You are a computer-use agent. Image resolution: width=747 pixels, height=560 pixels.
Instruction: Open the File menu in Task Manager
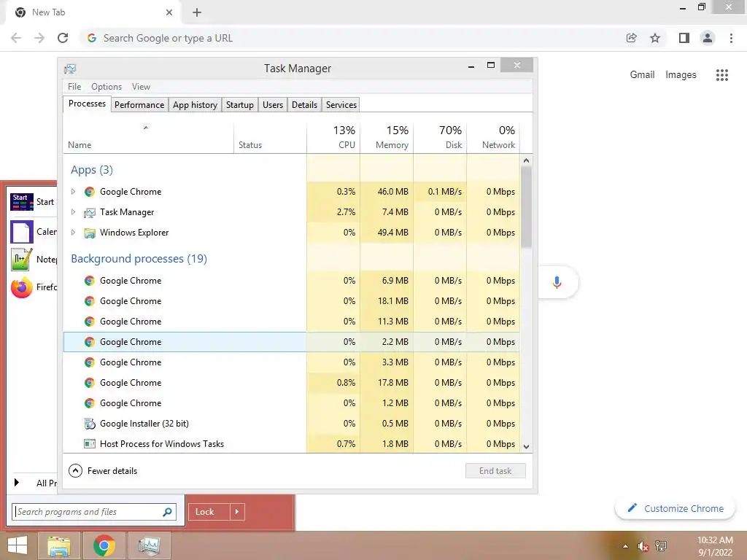coord(74,87)
